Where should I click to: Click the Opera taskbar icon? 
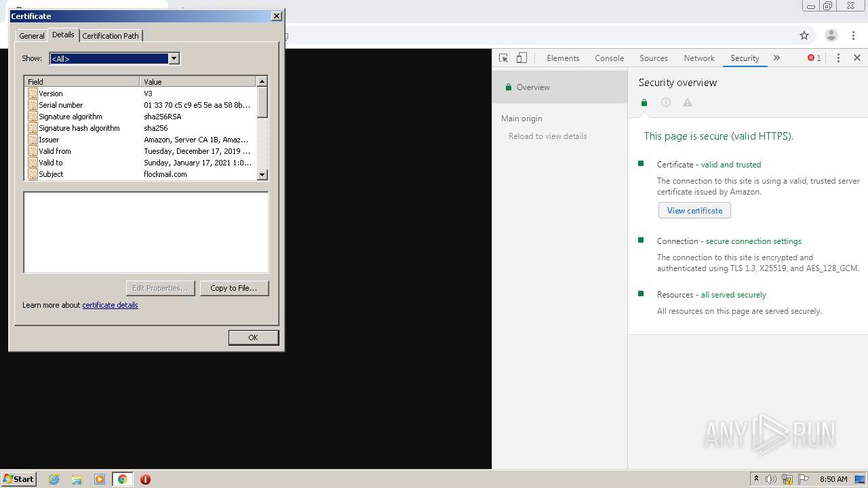tap(145, 479)
